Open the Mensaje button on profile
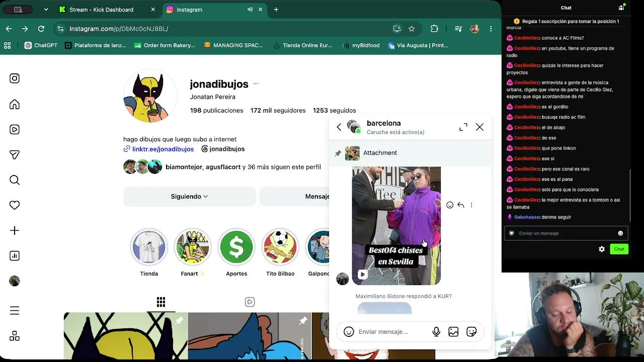This screenshot has width=644, height=362. point(317,197)
